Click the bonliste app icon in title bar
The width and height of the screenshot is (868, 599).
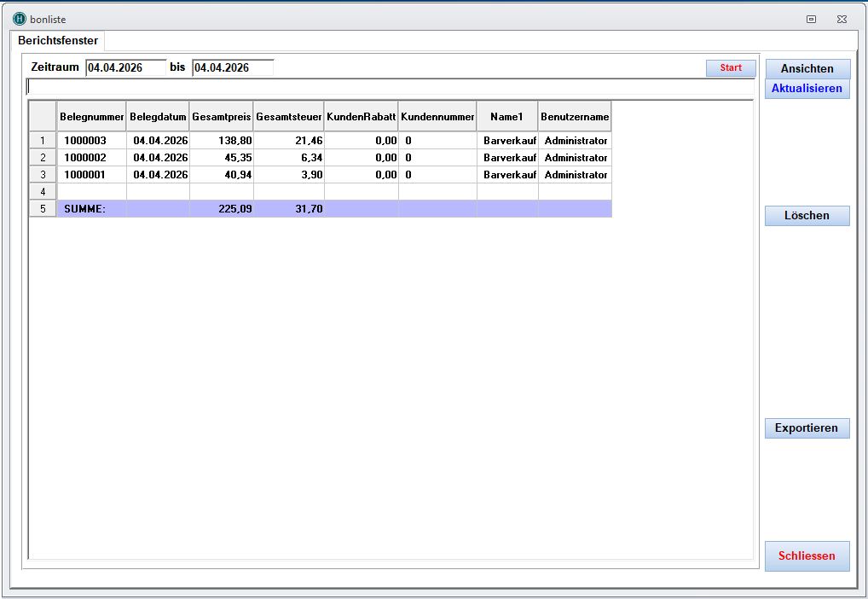pyautogui.click(x=19, y=19)
